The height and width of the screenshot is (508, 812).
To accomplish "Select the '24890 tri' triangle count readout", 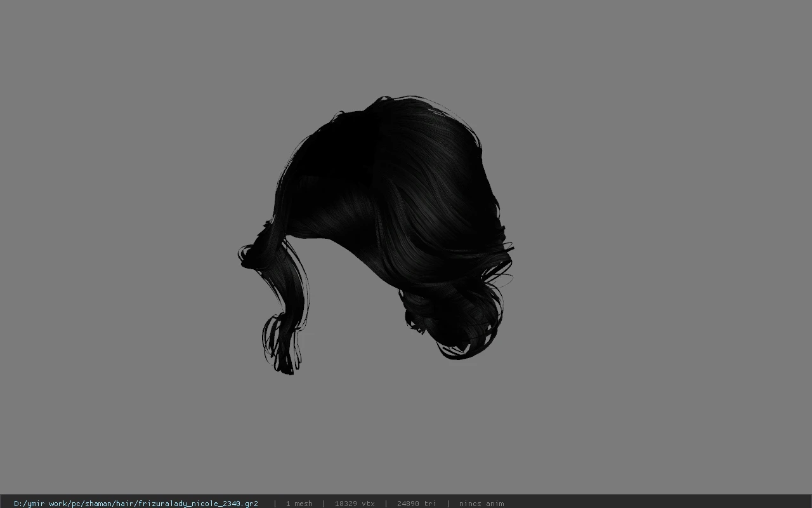I will tap(416, 504).
